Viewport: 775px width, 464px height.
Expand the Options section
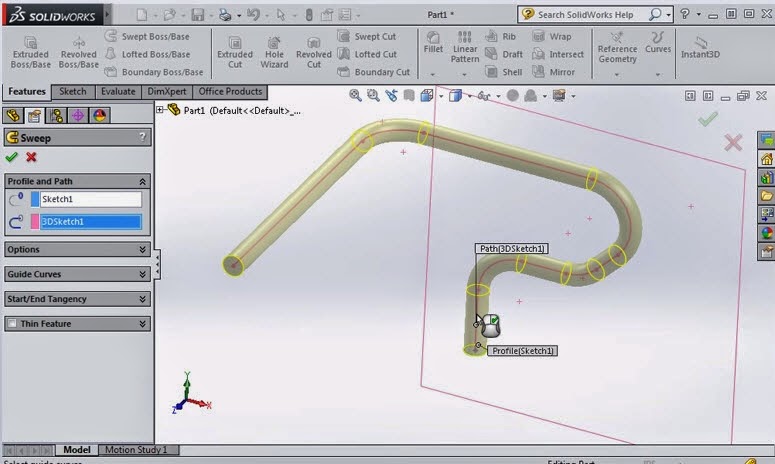click(x=142, y=250)
